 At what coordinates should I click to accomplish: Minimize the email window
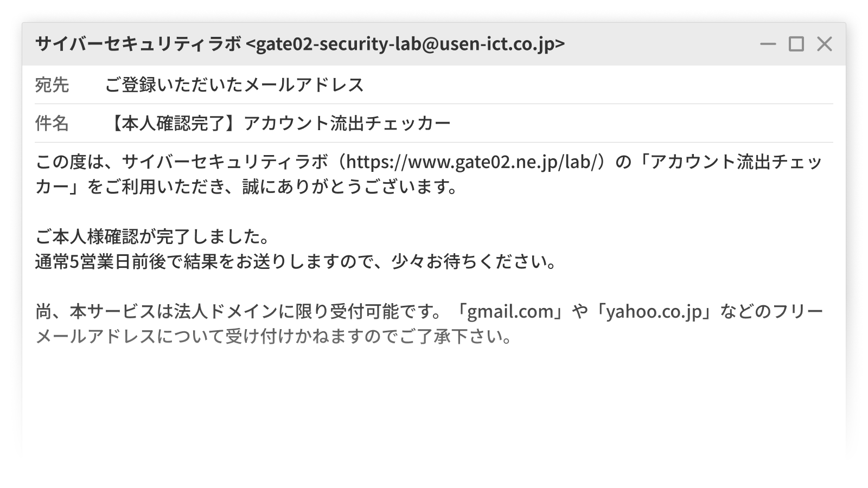point(768,44)
